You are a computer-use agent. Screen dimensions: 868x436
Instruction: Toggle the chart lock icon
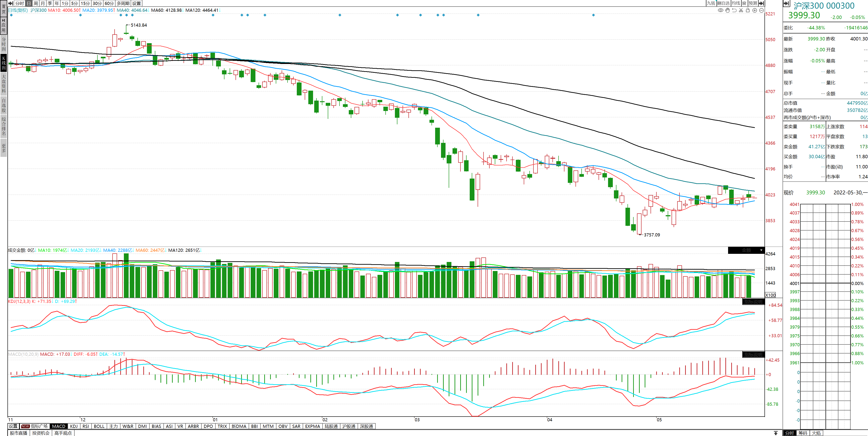pyautogui.click(x=748, y=10)
